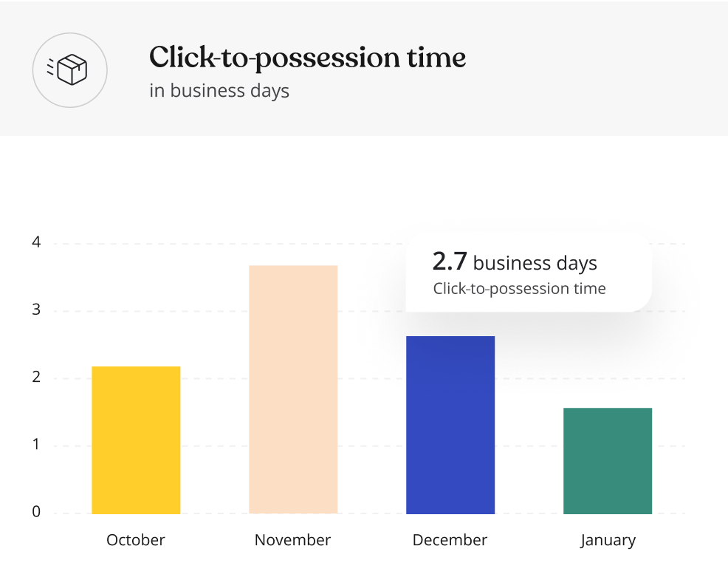Click the y-axis value 4
This screenshot has height=577, width=728.
point(36,242)
